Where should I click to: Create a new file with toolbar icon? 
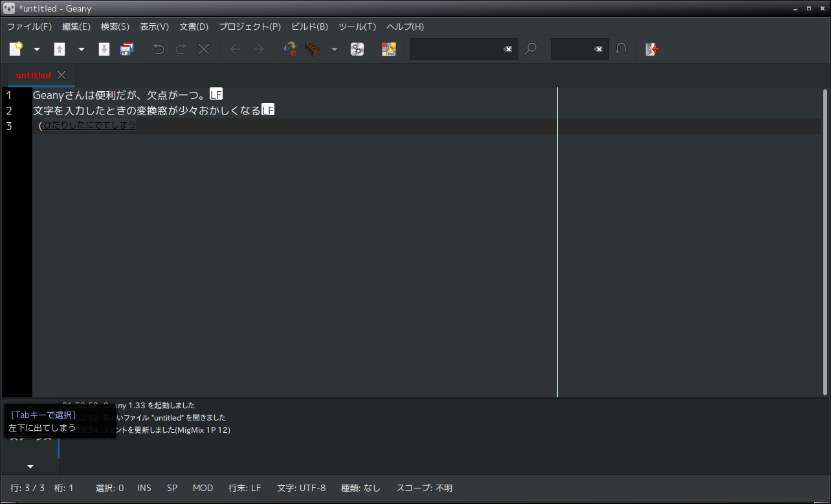[16, 49]
